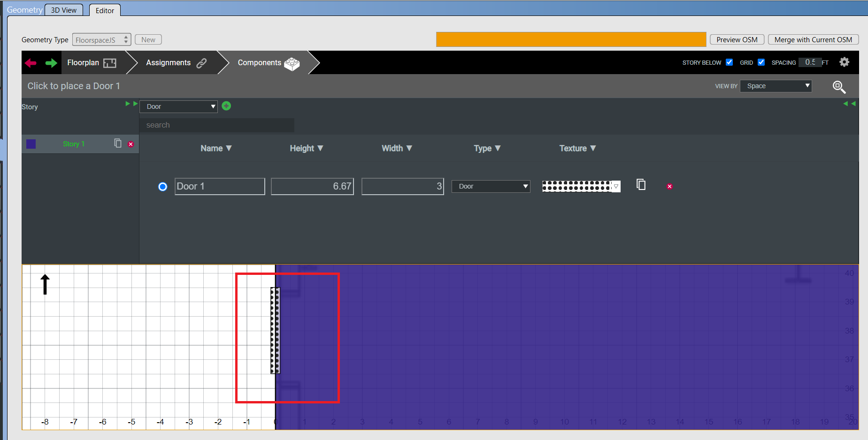The height and width of the screenshot is (440, 868).
Task: Click the Door 1 name field
Action: 220,186
